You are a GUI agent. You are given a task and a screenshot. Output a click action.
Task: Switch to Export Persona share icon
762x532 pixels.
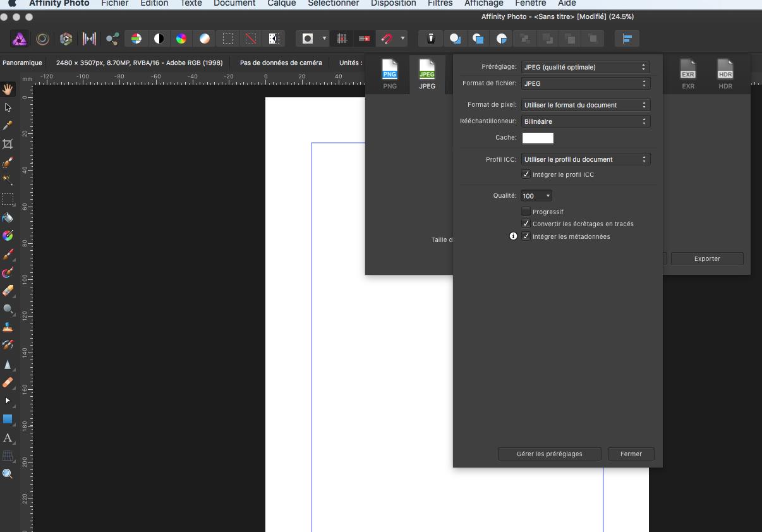(x=112, y=39)
